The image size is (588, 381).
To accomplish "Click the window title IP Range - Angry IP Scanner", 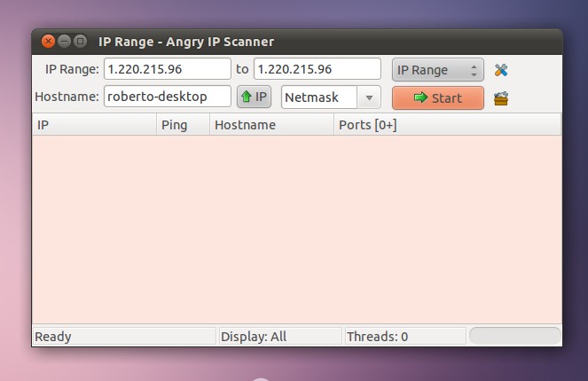I will point(186,42).
